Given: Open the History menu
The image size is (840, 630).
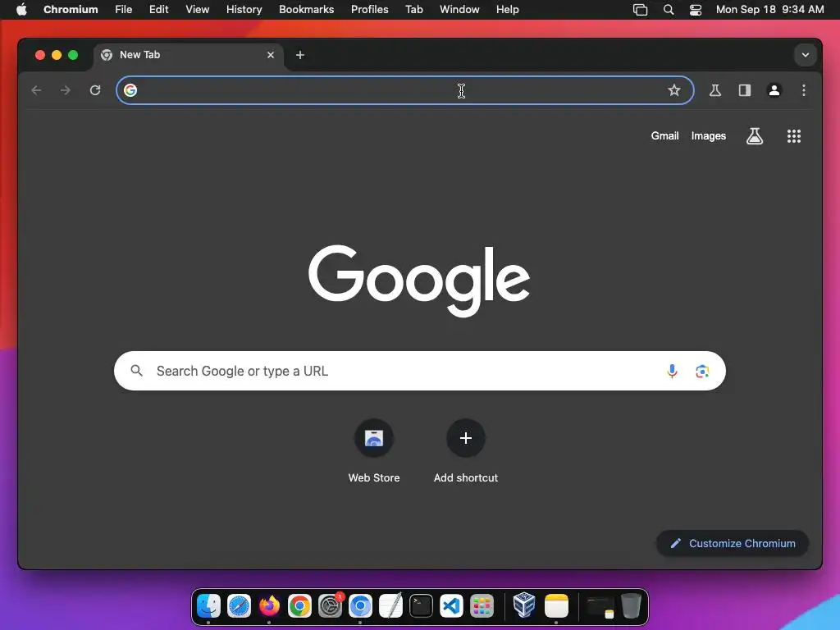Looking at the screenshot, I should pos(244,9).
